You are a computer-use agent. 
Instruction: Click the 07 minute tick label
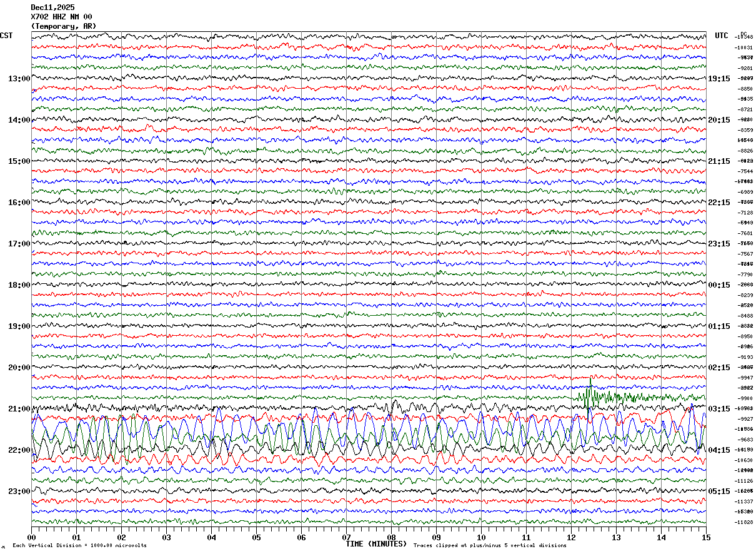coord(346,538)
